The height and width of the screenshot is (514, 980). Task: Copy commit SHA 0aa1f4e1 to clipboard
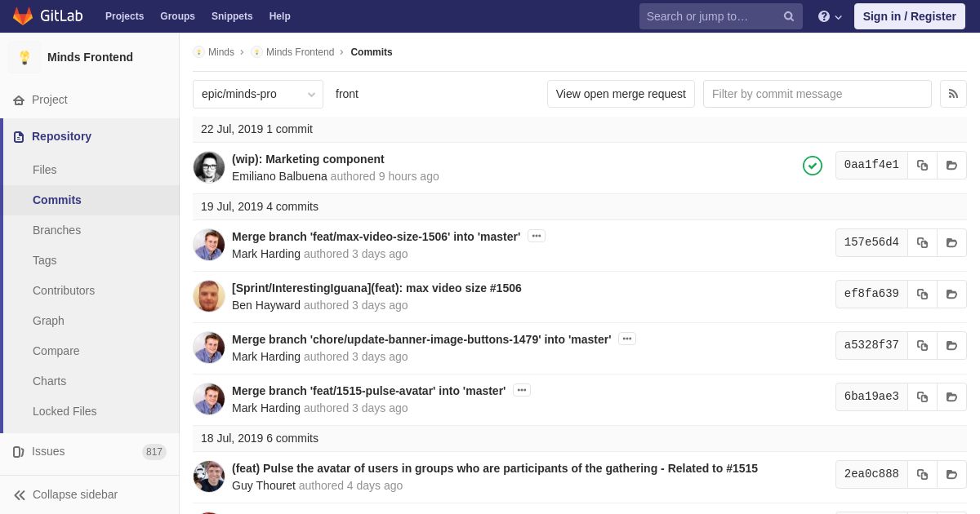coord(922,165)
